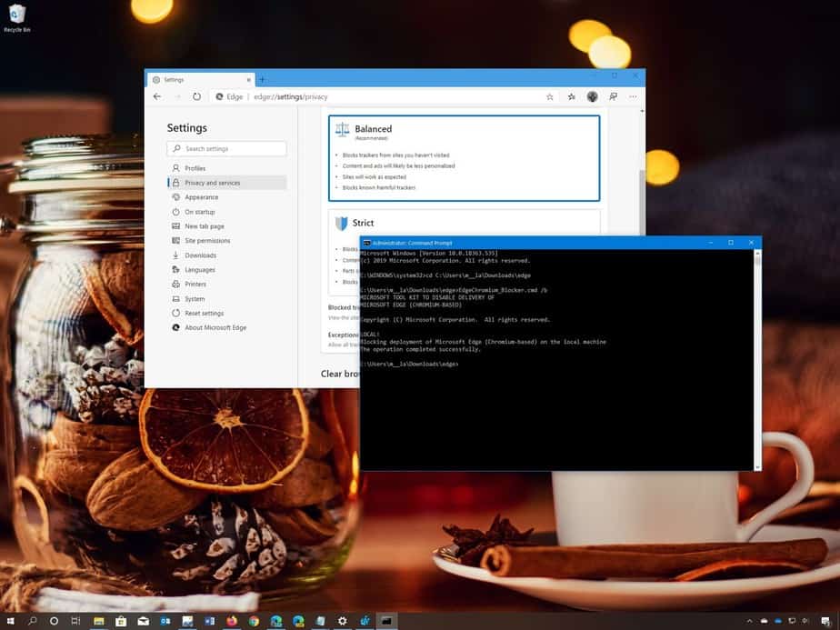Open Downloads settings in the sidebar

tap(226, 255)
